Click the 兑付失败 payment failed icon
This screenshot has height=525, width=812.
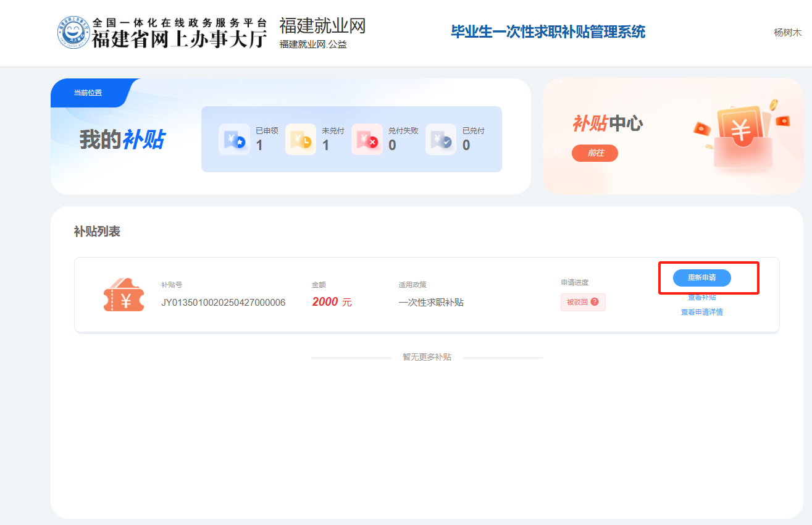[x=367, y=140]
